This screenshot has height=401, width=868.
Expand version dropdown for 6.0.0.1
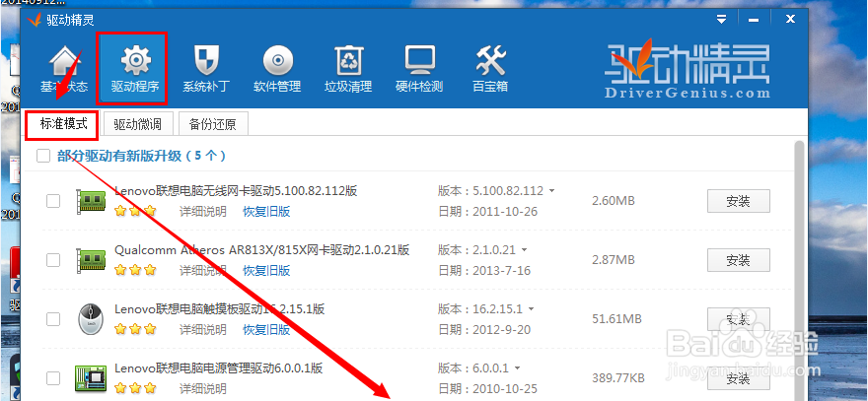click(518, 368)
